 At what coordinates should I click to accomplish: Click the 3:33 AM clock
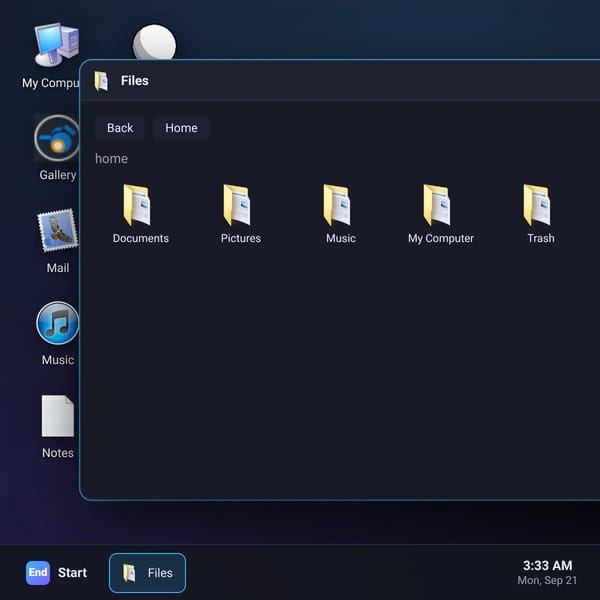[548, 566]
